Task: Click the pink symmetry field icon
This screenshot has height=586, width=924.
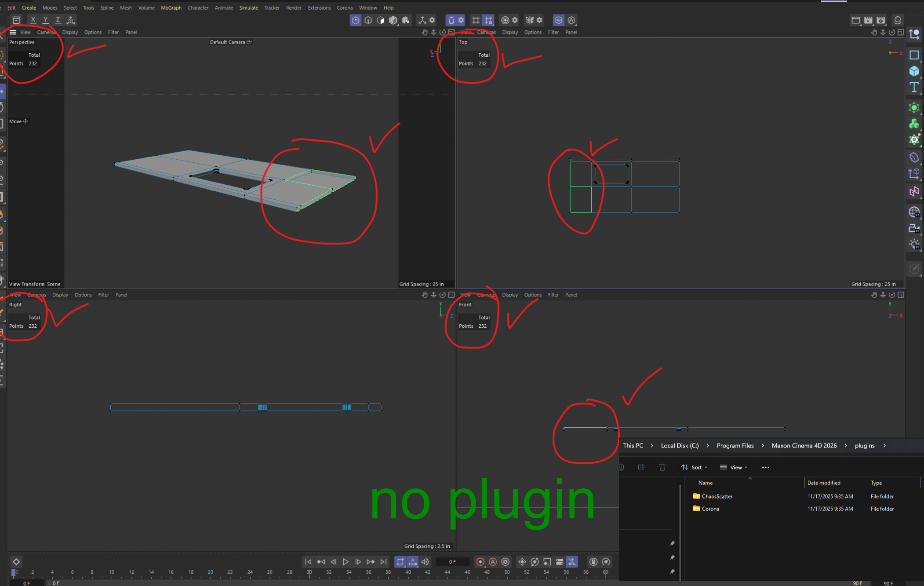Action: click(x=914, y=191)
